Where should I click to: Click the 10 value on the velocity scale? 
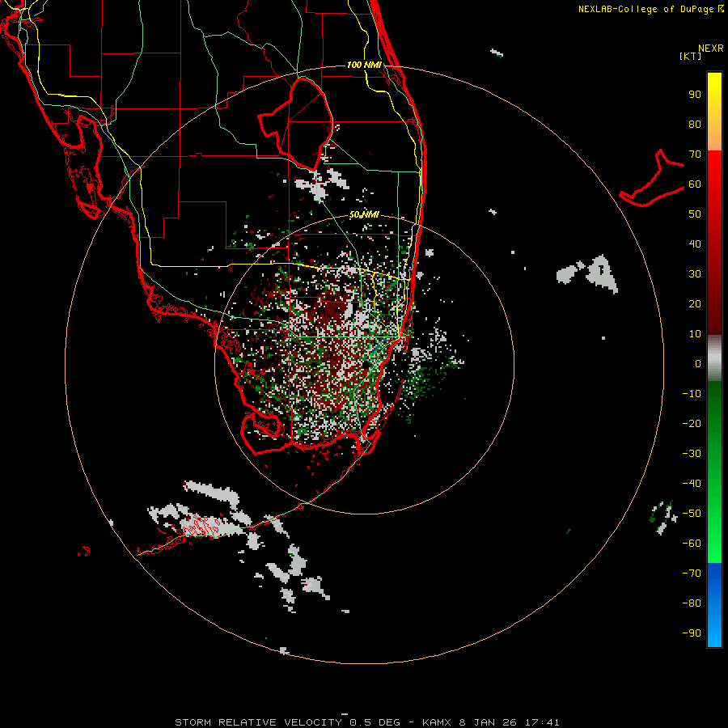[x=695, y=334]
